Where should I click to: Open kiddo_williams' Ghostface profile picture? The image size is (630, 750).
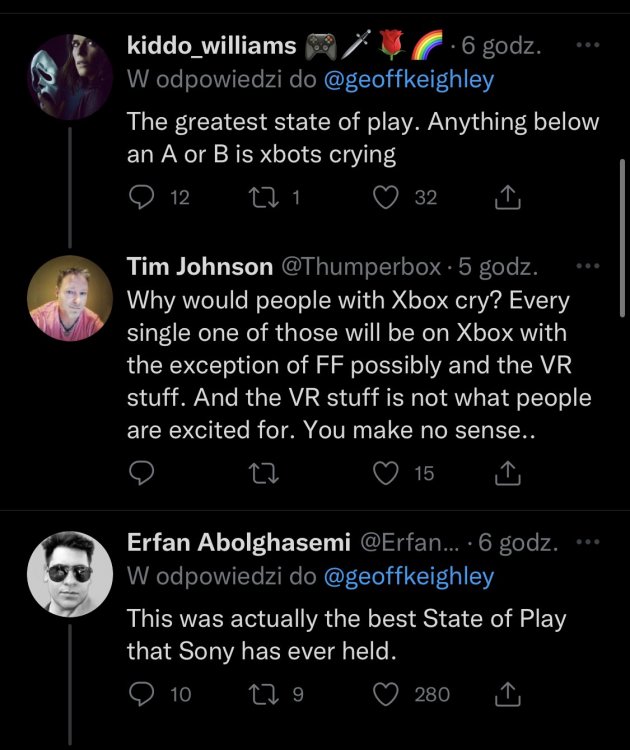(x=69, y=76)
